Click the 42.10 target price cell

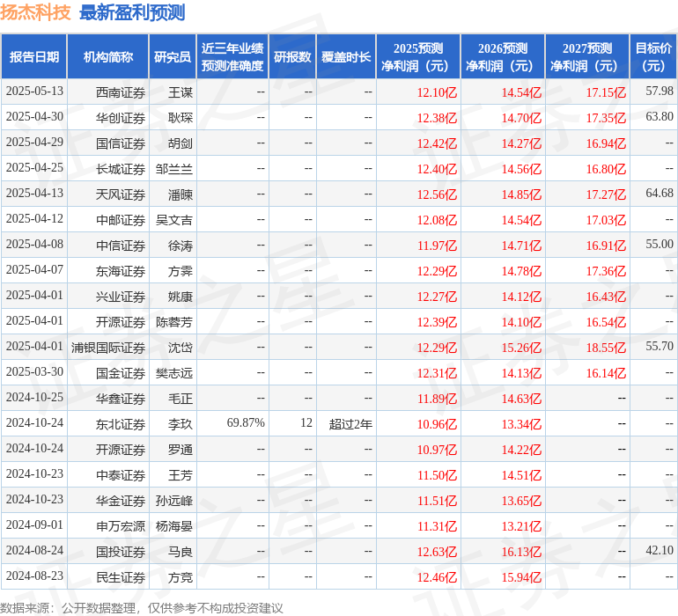pos(659,551)
